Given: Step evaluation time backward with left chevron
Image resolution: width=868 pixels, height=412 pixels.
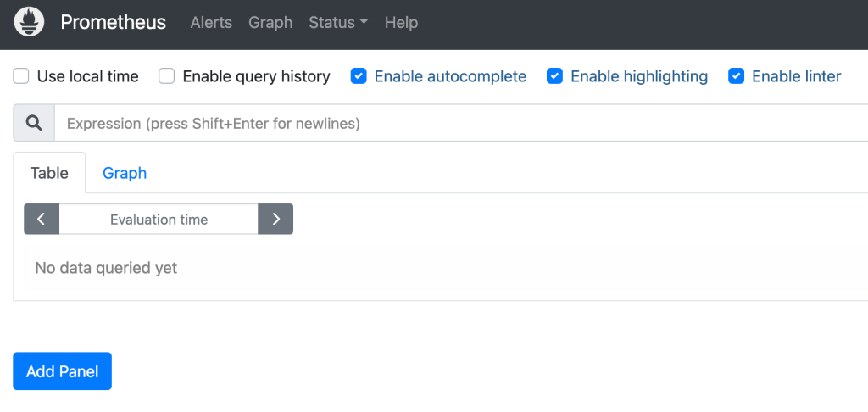Looking at the screenshot, I should pos(42,219).
